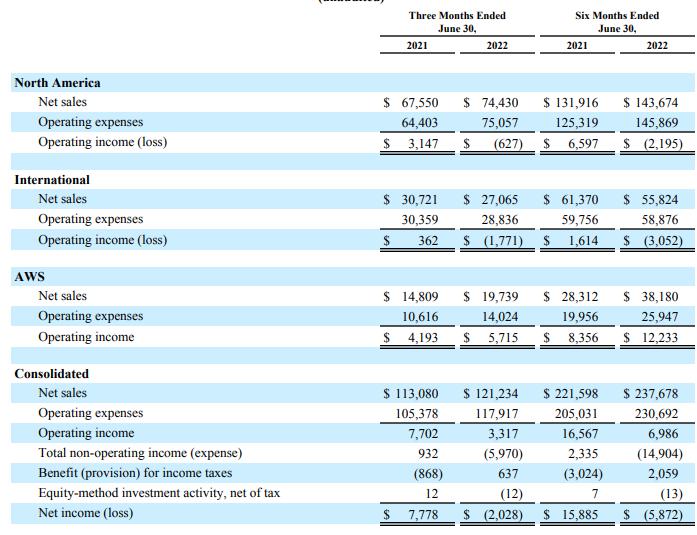Select the Total non-operating income (expense) label
697x535 pixels.
(140, 453)
